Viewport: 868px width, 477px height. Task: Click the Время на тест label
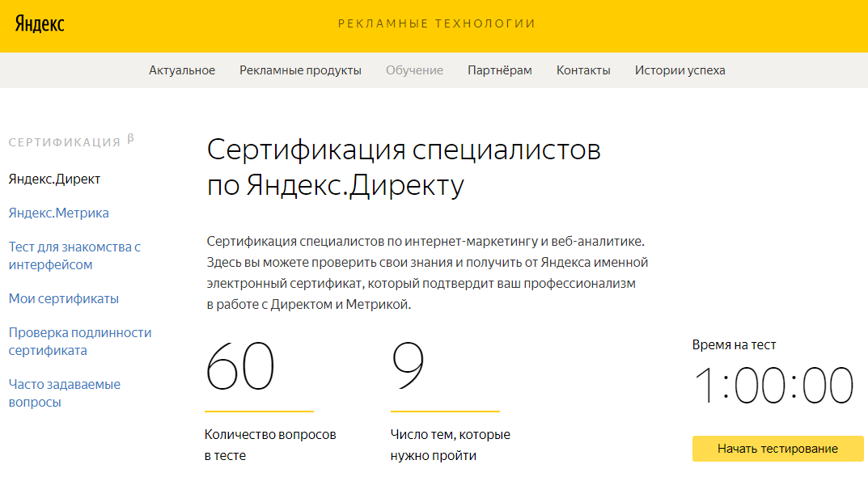(x=734, y=344)
